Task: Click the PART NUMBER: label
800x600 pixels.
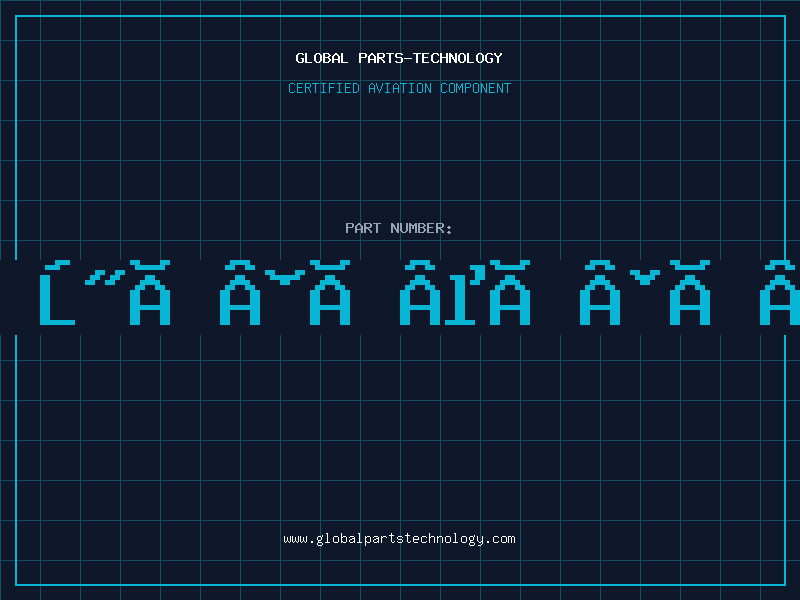Action: [x=398, y=228]
